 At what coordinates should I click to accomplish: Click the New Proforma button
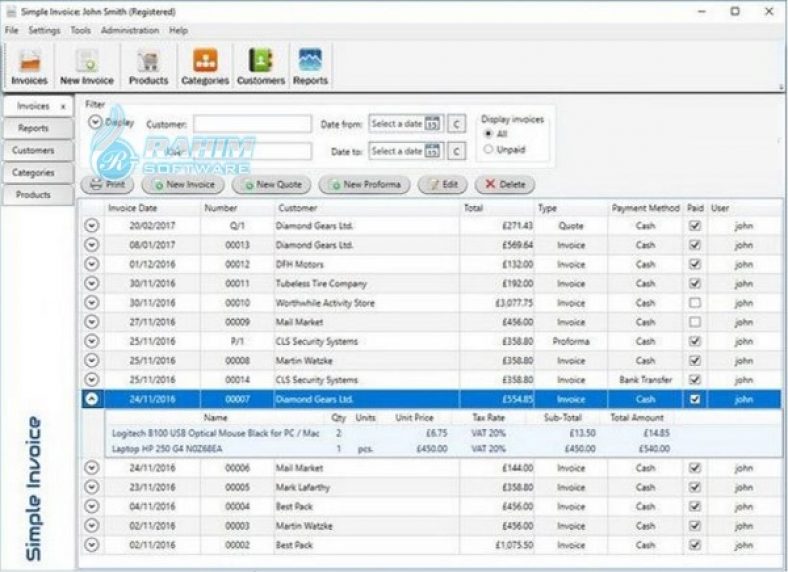364,185
